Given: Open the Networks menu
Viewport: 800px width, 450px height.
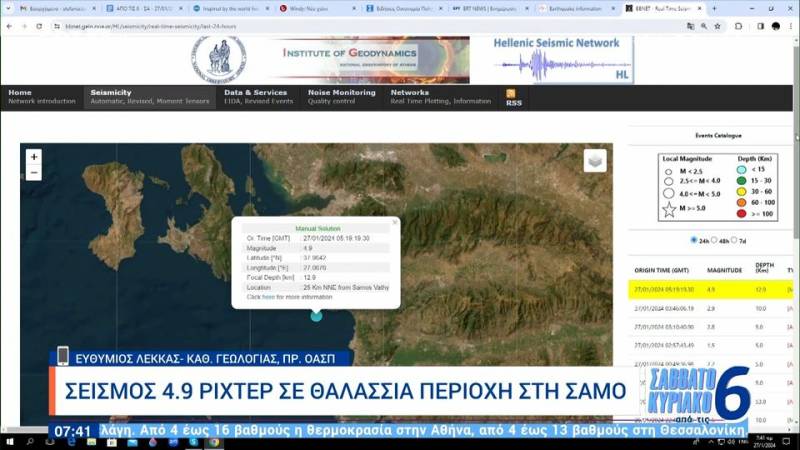Looking at the screenshot, I should point(441,97).
